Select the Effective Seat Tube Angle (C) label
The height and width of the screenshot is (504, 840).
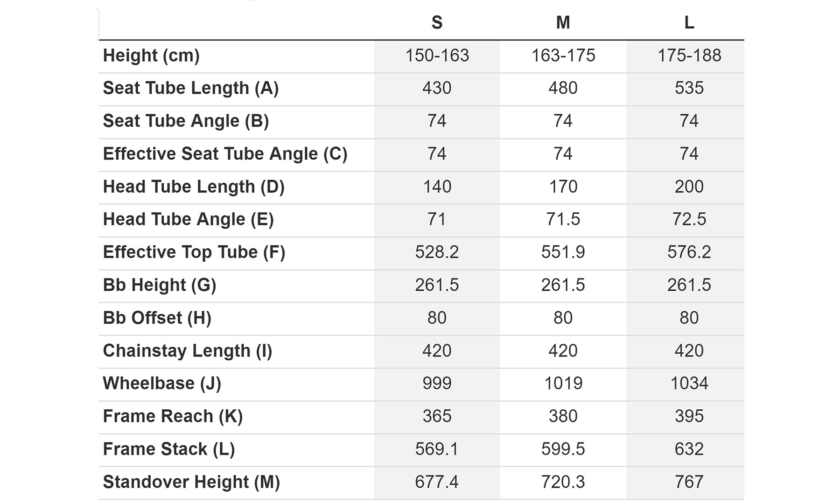tap(225, 154)
